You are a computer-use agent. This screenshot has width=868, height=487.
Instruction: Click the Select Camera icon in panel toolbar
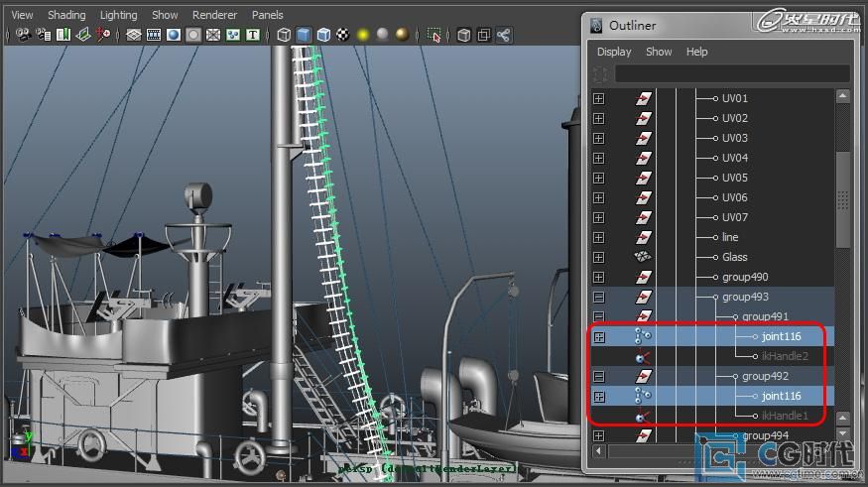pyautogui.click(x=23, y=35)
